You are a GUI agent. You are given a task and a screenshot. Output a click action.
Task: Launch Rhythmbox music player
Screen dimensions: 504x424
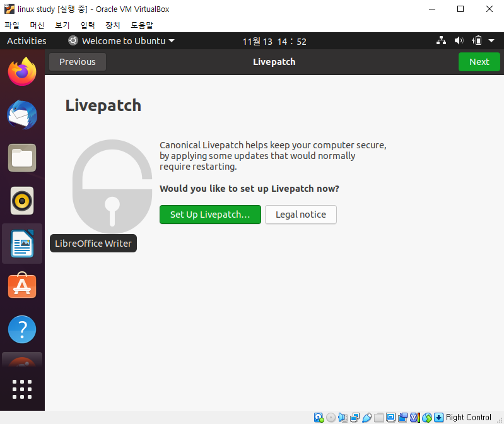(x=22, y=201)
